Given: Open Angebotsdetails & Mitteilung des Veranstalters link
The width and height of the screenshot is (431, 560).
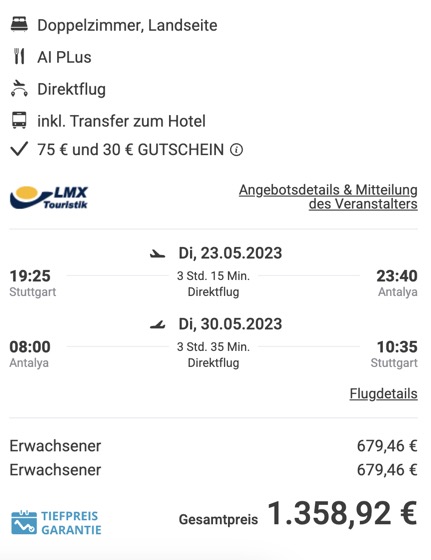Looking at the screenshot, I should [x=328, y=197].
